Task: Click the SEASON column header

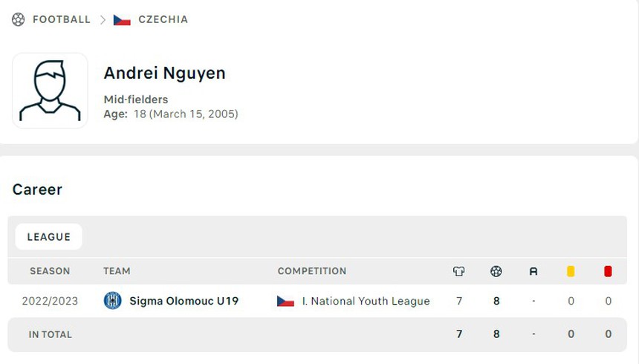Action: (50, 271)
